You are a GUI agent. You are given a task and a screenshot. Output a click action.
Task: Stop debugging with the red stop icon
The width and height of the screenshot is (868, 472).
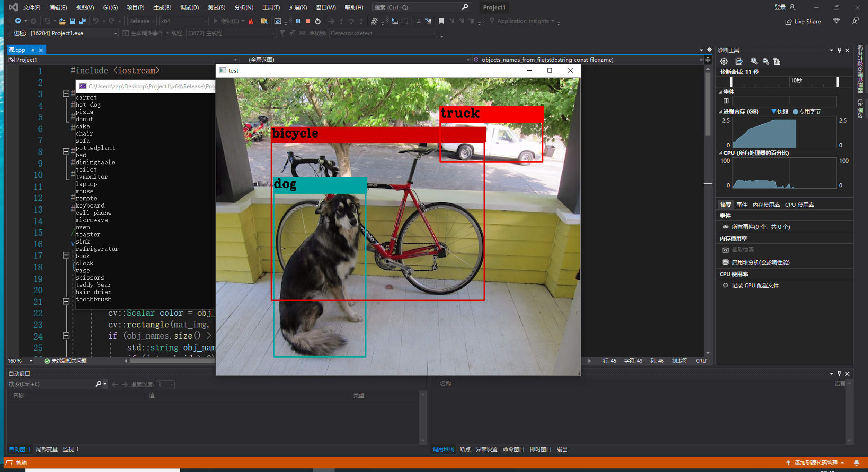[308, 21]
